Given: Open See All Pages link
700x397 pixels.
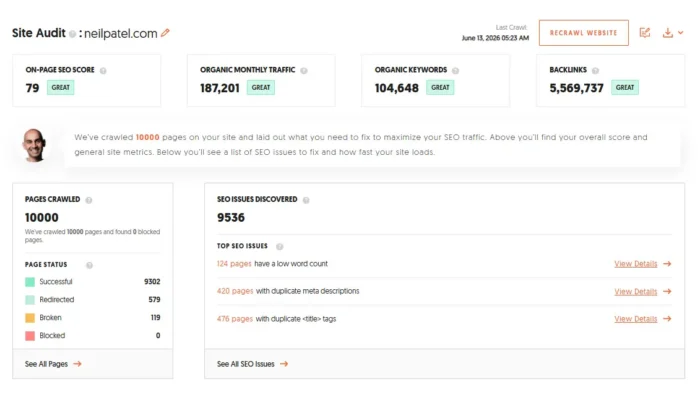Looking at the screenshot, I should tap(46, 364).
